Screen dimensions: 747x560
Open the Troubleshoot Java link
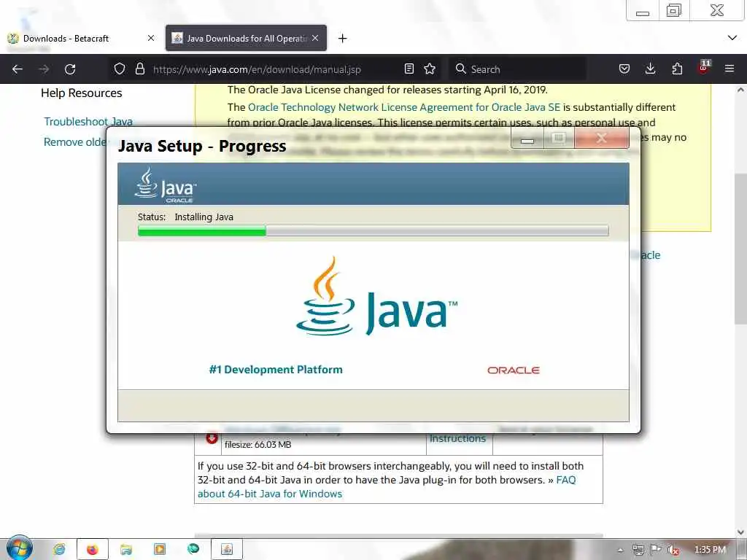tap(88, 122)
